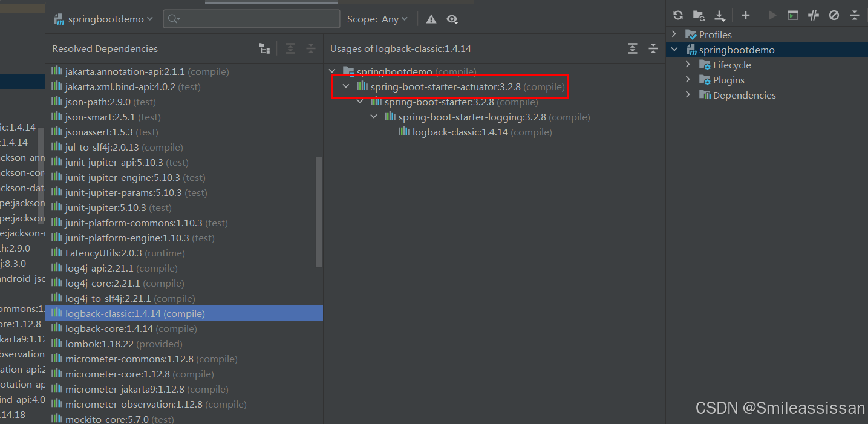
Task: Collapse springbootdemo (compile) in Usages tree
Action: tap(333, 71)
